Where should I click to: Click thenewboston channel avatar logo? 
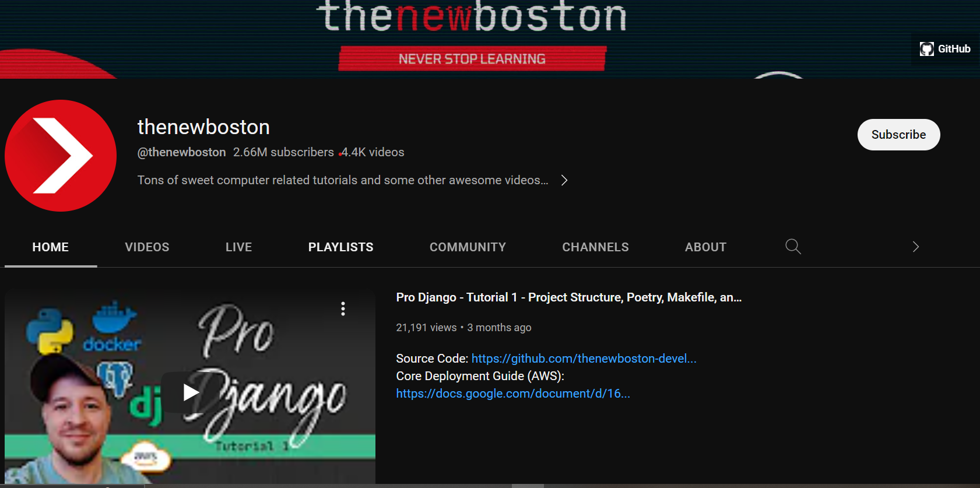click(x=61, y=156)
